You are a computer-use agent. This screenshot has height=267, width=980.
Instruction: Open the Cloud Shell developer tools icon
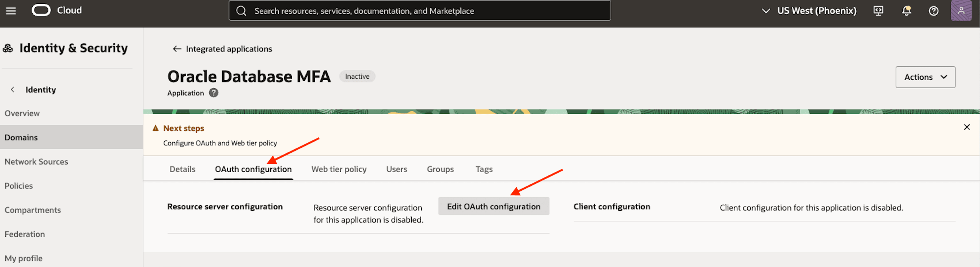pyautogui.click(x=878, y=11)
